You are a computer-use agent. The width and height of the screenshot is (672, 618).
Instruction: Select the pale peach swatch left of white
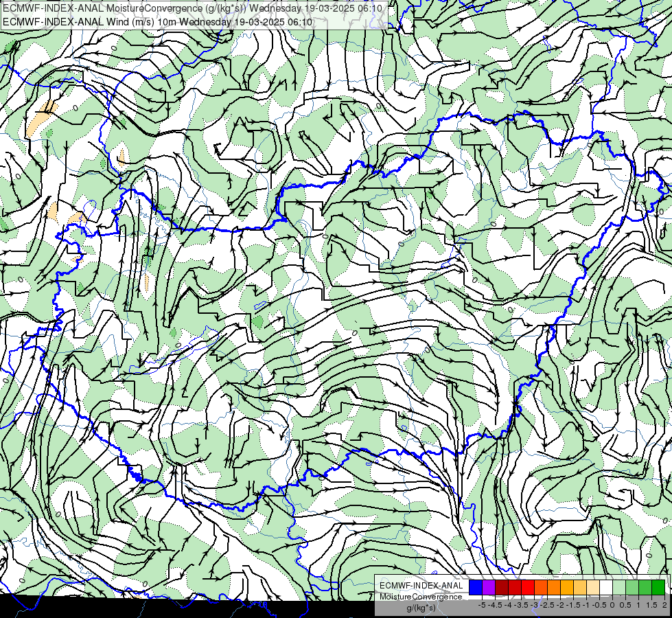coord(592,587)
